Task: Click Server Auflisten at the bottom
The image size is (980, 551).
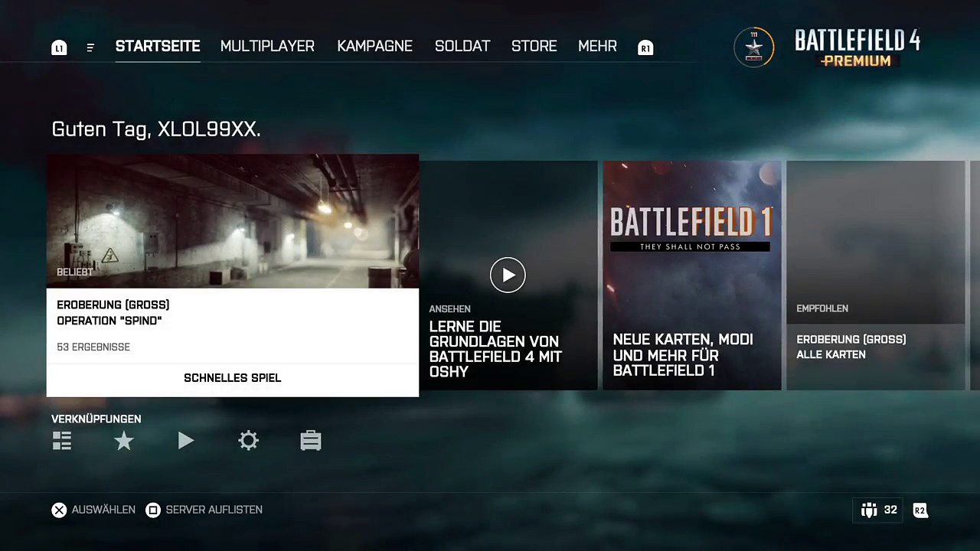Action: [204, 510]
